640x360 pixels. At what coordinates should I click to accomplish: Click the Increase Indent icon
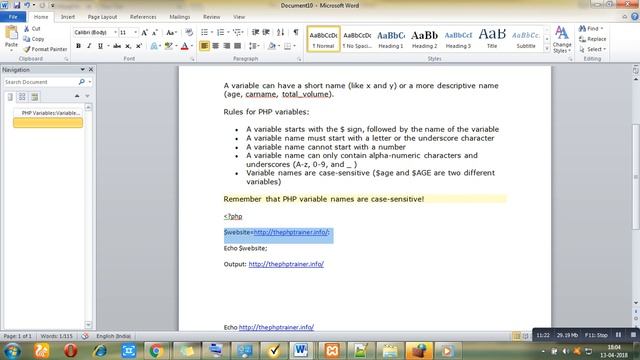(x=266, y=33)
